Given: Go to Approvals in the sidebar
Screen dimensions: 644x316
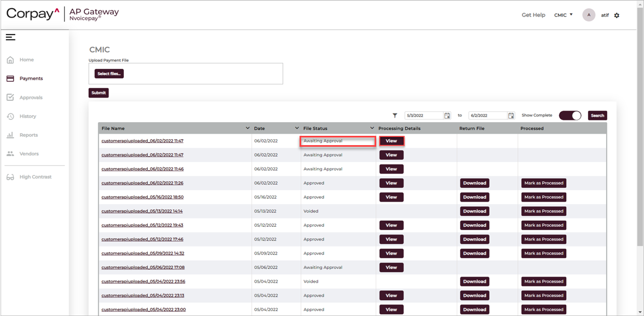Looking at the screenshot, I should point(31,97).
